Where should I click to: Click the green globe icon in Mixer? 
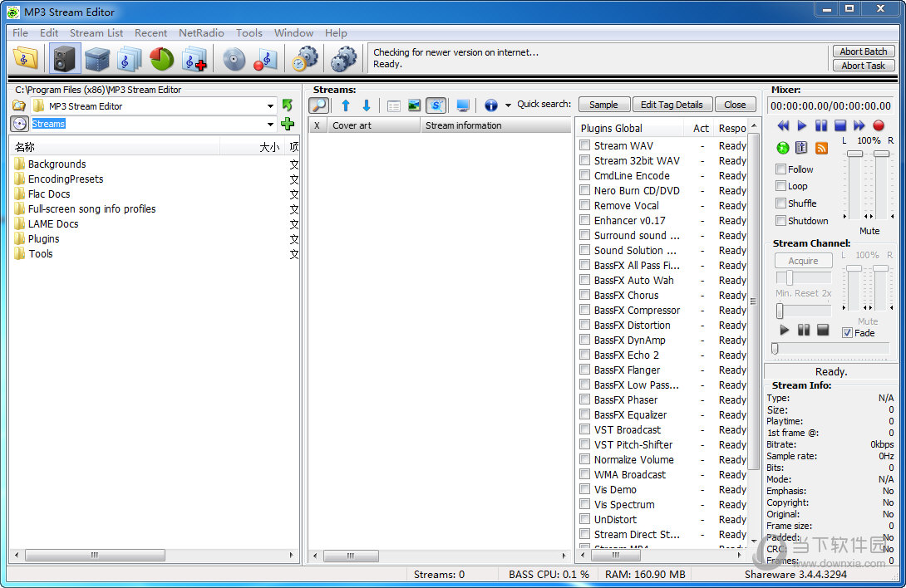[x=783, y=148]
